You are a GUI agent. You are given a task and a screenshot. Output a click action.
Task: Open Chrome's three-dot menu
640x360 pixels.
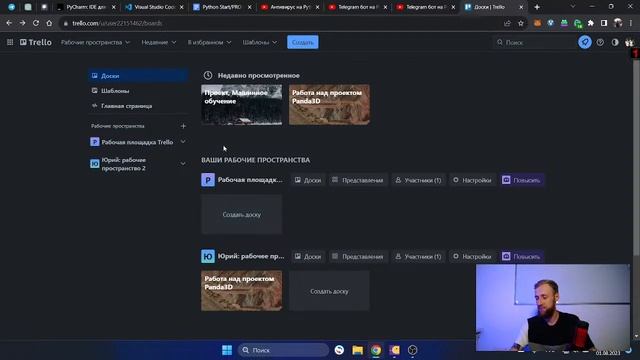click(631, 23)
